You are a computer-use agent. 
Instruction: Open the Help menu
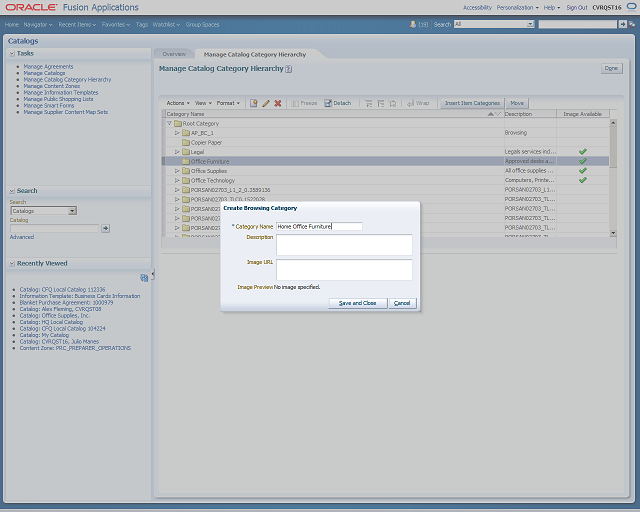point(552,8)
